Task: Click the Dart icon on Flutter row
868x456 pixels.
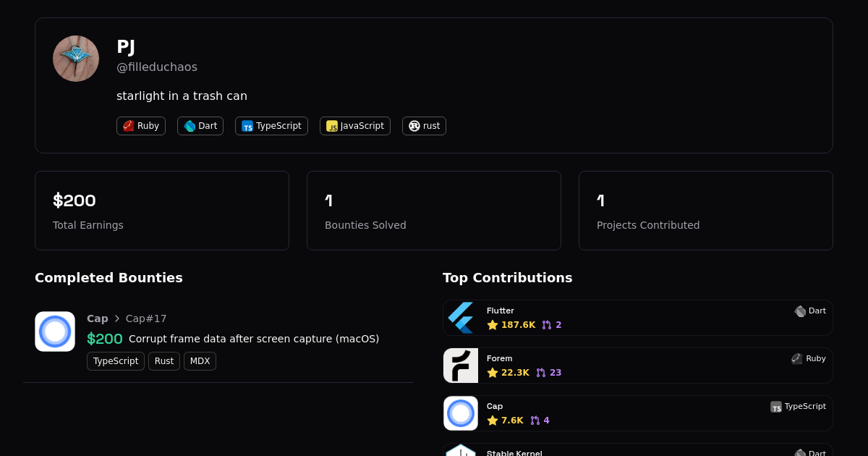Action: pyautogui.click(x=800, y=311)
